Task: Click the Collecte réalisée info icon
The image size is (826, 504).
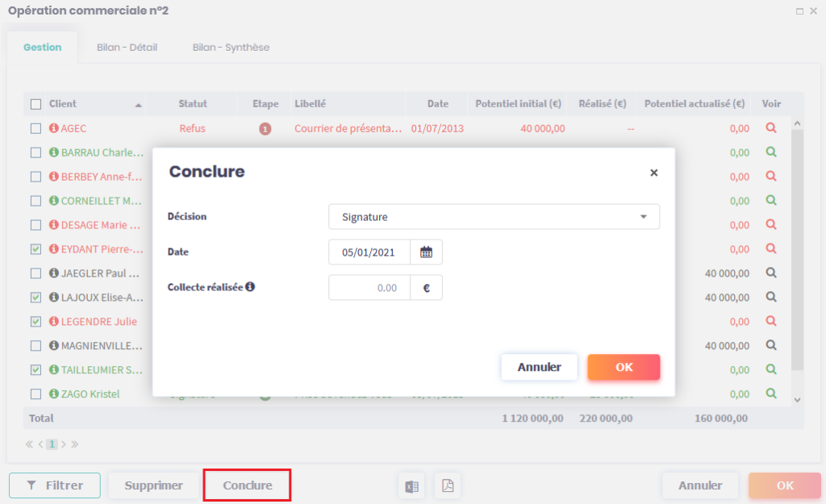Action: pos(250,286)
